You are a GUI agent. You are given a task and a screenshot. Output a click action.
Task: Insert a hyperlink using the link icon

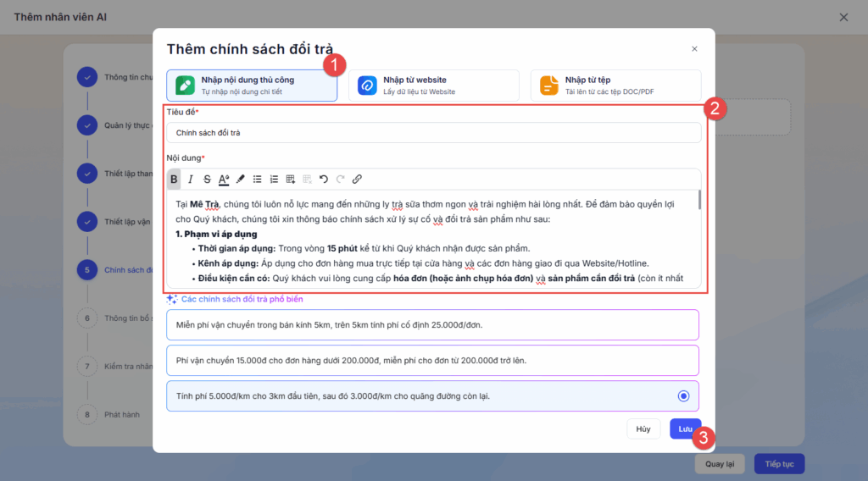pyautogui.click(x=357, y=180)
